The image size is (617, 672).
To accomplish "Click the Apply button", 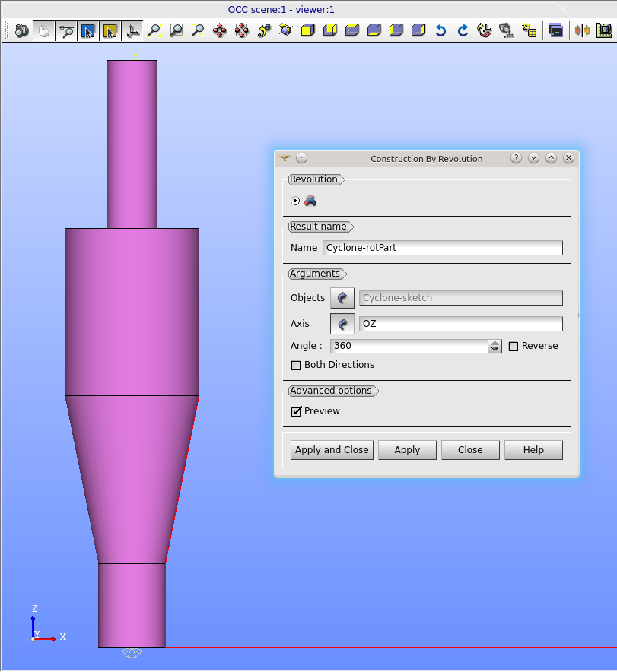I will 407,450.
